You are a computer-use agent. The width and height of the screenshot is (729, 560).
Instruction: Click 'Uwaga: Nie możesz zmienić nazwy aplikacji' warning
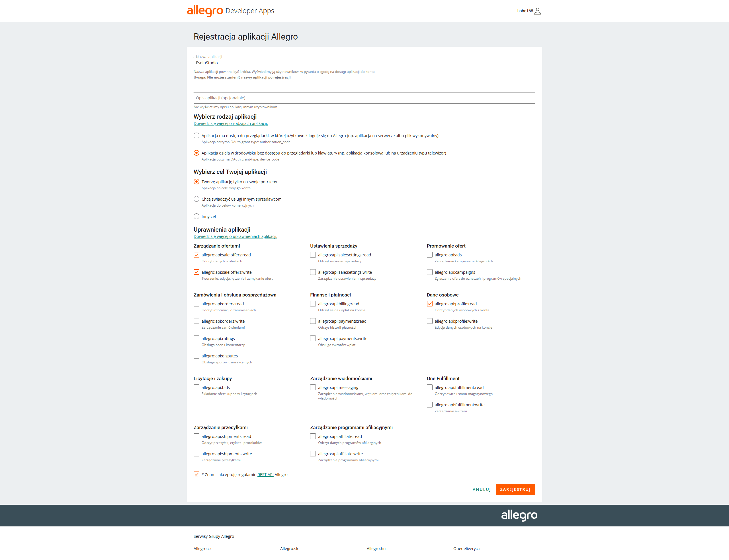click(242, 77)
